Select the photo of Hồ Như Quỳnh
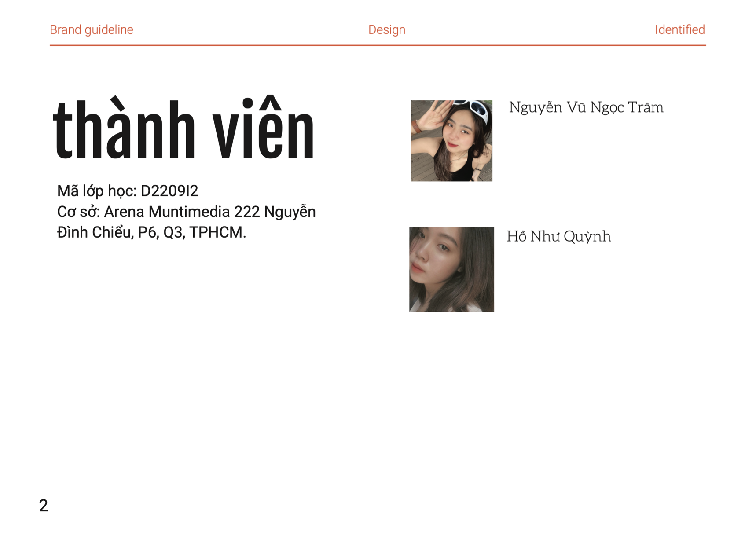The height and width of the screenshot is (539, 756). click(451, 269)
